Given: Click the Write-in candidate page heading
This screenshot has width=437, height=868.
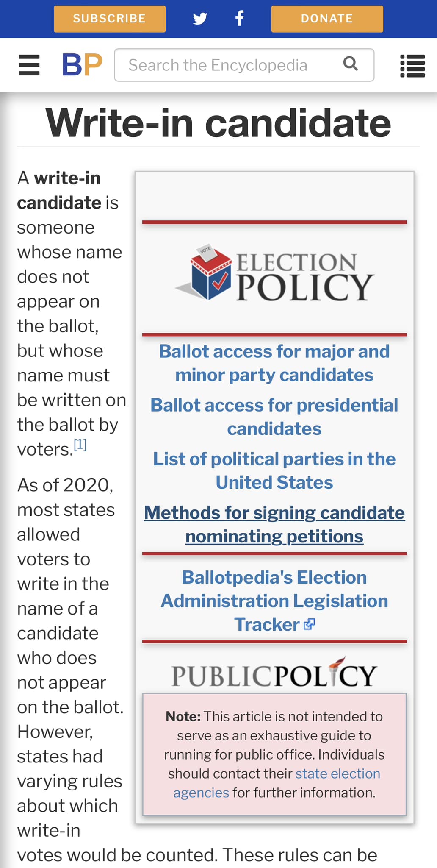Looking at the screenshot, I should (x=218, y=123).
